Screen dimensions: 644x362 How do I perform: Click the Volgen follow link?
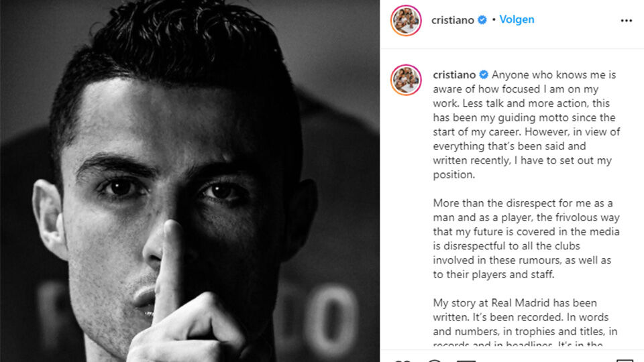[517, 19]
